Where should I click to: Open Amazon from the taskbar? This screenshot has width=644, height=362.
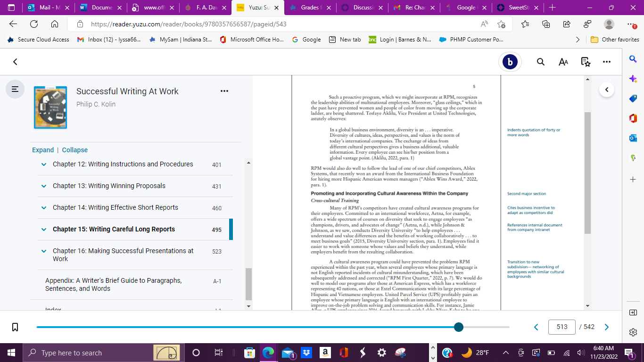tap(325, 353)
